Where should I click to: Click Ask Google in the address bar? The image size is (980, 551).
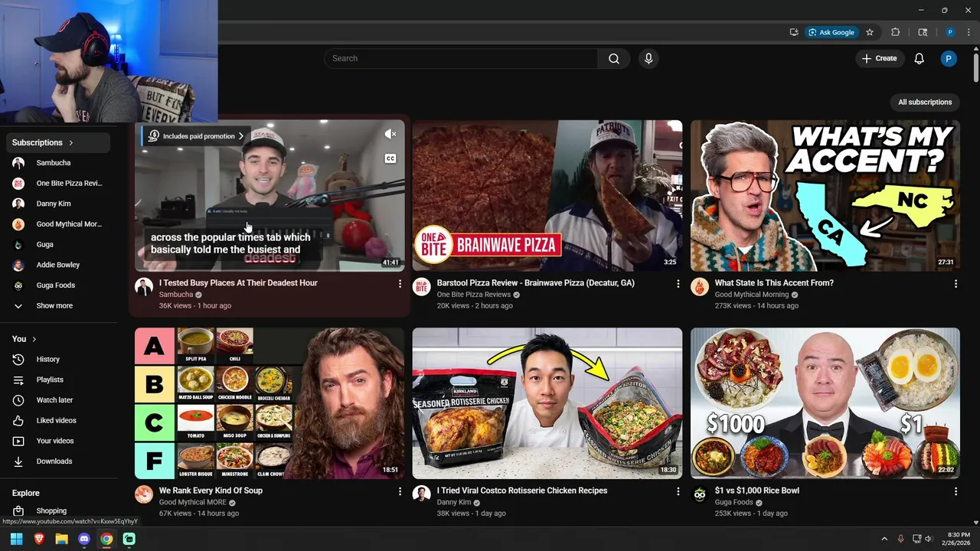(x=831, y=32)
